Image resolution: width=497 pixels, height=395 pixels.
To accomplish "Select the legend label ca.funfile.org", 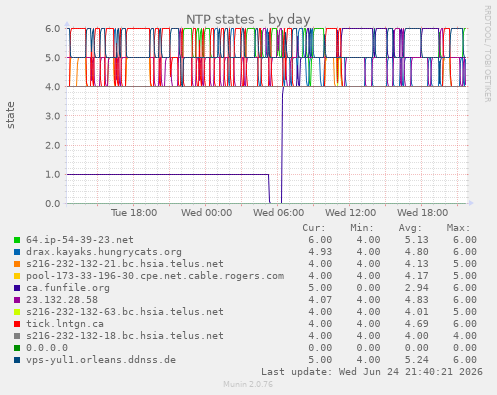I will [x=68, y=288].
